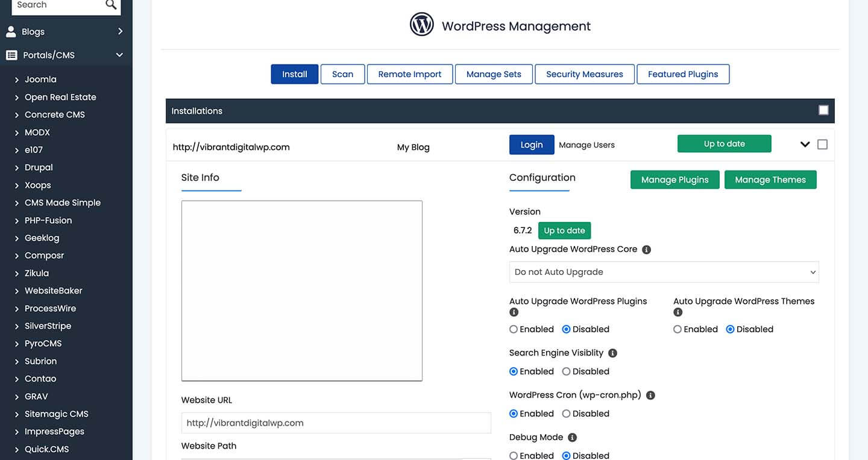Open the Scan tab
868x460 pixels.
[342, 74]
